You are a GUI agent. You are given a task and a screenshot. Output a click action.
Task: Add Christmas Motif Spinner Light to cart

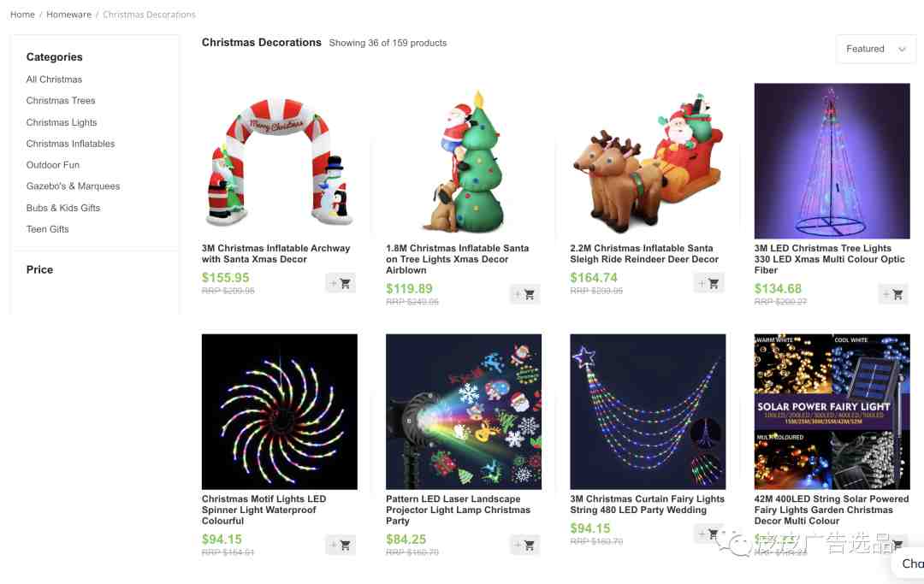coord(341,546)
